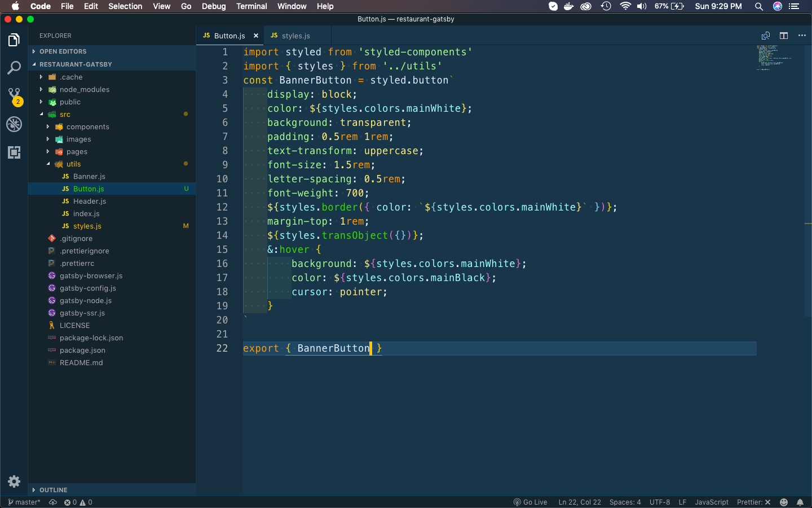This screenshot has height=508, width=812.
Task: Open the Siri icon in menu bar
Action: pyautogui.click(x=778, y=6)
